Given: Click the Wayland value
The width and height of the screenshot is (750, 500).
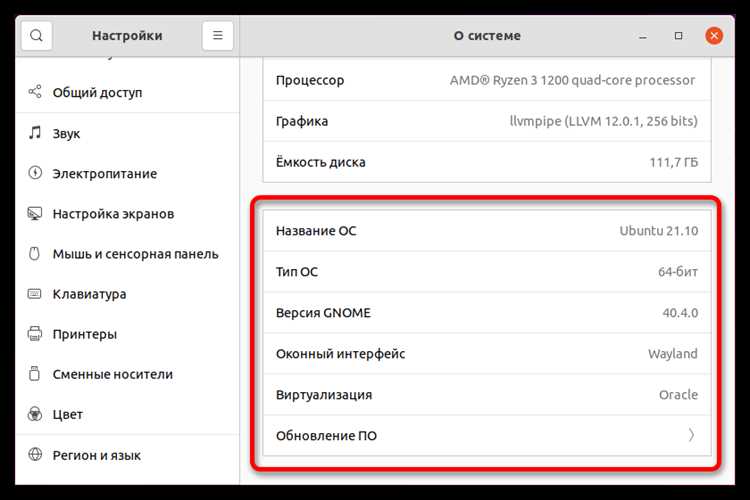Looking at the screenshot, I should (x=673, y=354).
